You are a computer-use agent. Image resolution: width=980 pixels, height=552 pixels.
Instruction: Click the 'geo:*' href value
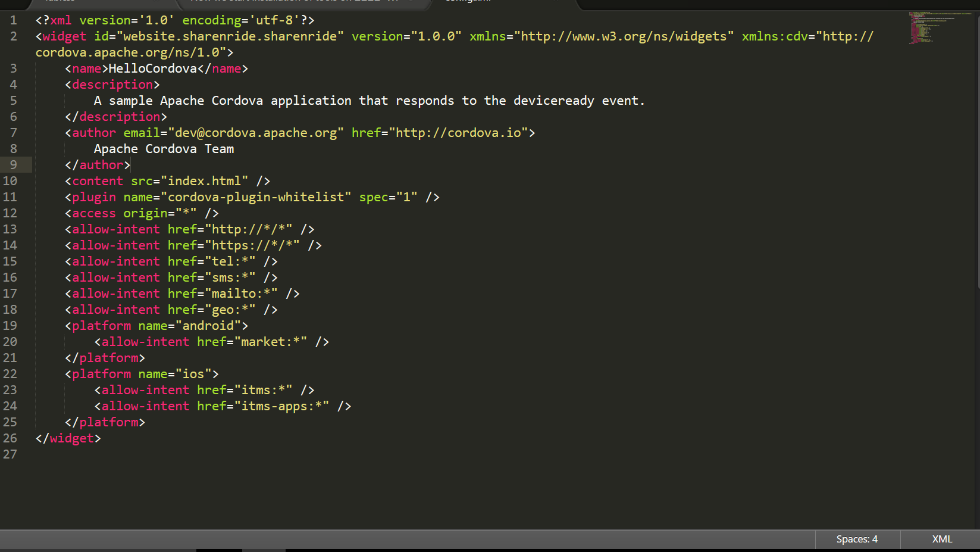230,310
